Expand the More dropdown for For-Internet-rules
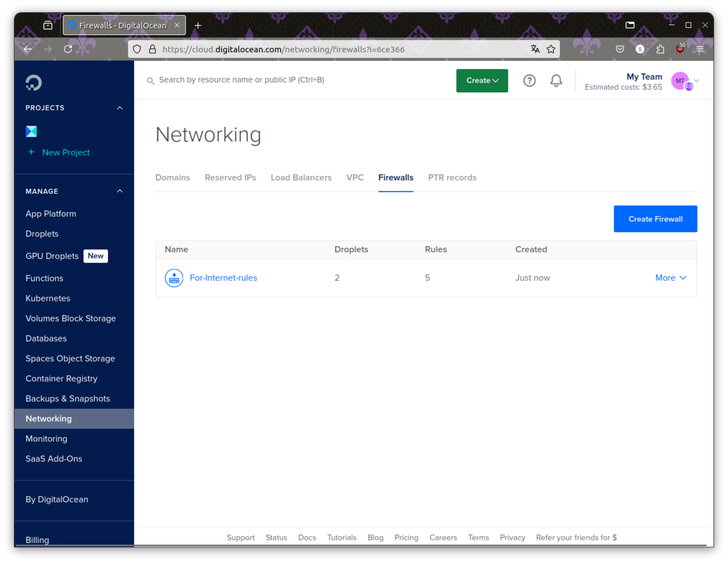This screenshot has width=728, height=563. [671, 278]
